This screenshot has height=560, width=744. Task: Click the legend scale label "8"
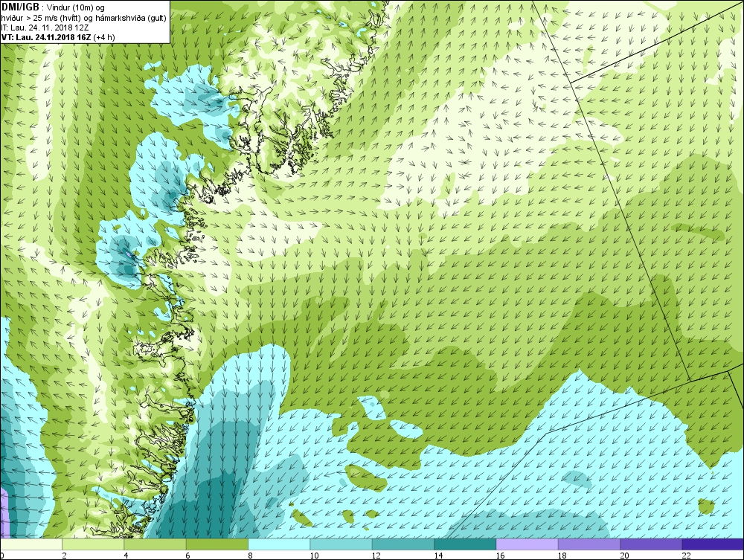coord(250,556)
